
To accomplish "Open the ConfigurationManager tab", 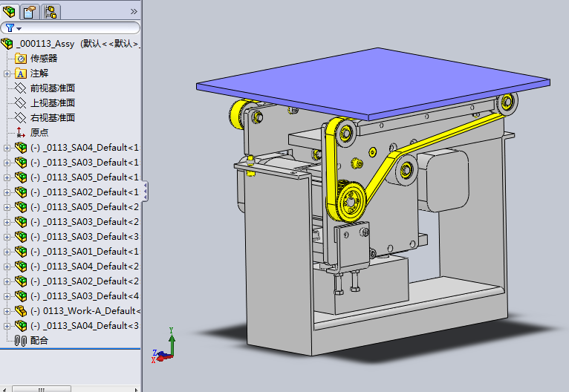I will [x=51, y=11].
